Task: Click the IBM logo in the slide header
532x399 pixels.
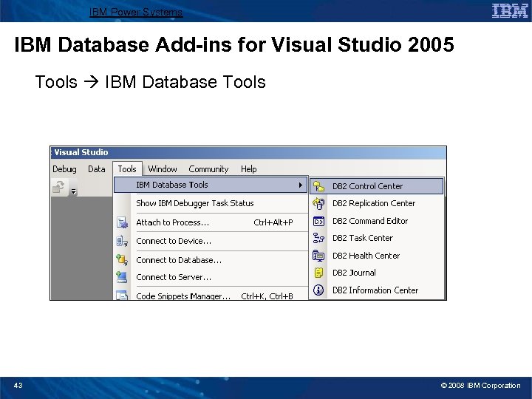Action: [510, 10]
